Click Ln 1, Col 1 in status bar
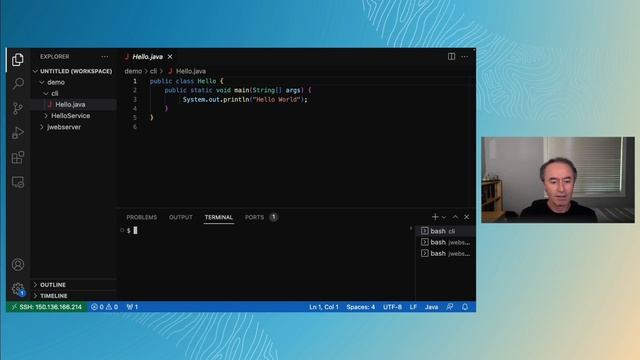640x360 pixels. (x=324, y=307)
